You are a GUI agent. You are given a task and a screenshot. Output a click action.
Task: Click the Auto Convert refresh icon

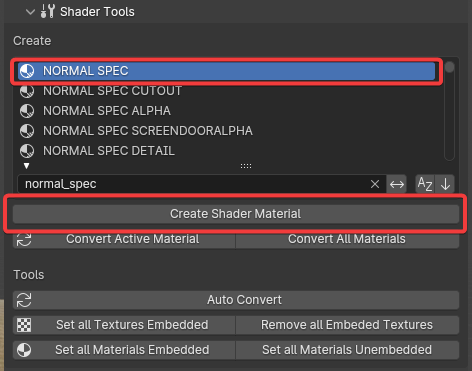(x=24, y=300)
